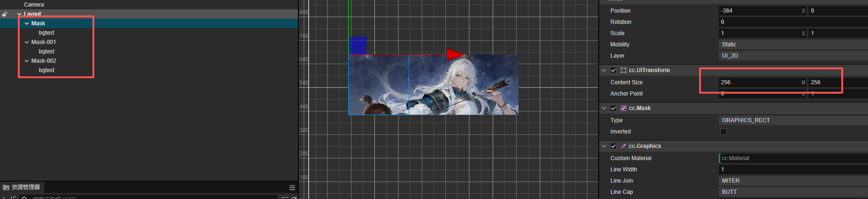Click the Scale X input field
The height and width of the screenshot is (199, 868).
tap(762, 33)
